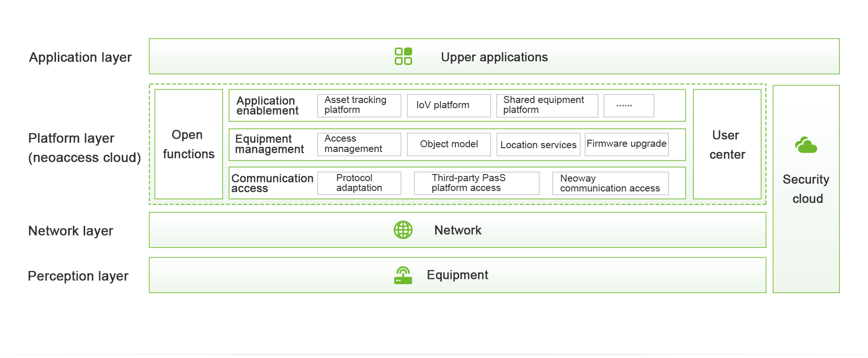Click the Open functions panel
This screenshot has height=358, width=868.
pyautogui.click(x=189, y=144)
